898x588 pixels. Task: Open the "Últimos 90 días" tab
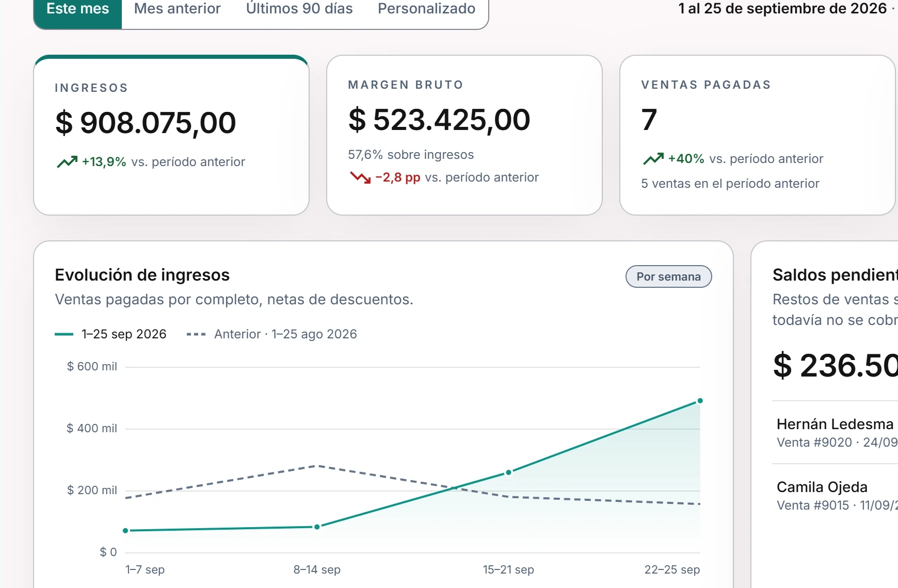[299, 9]
